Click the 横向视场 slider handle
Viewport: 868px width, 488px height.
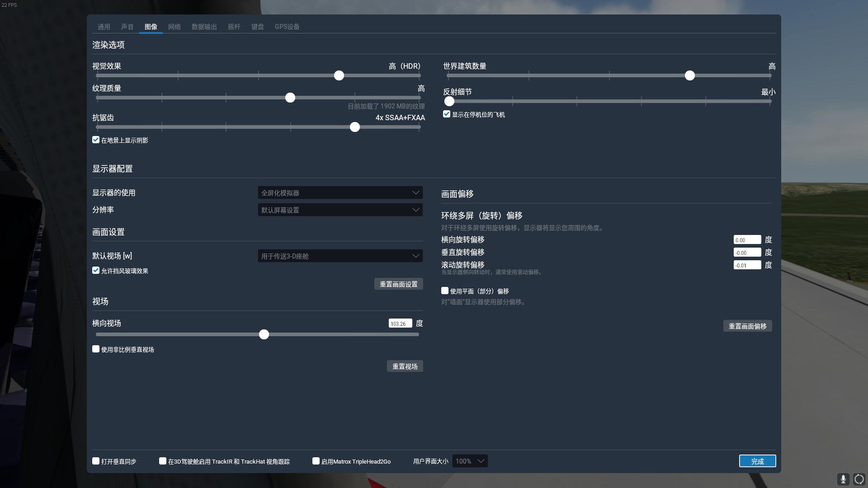(264, 334)
